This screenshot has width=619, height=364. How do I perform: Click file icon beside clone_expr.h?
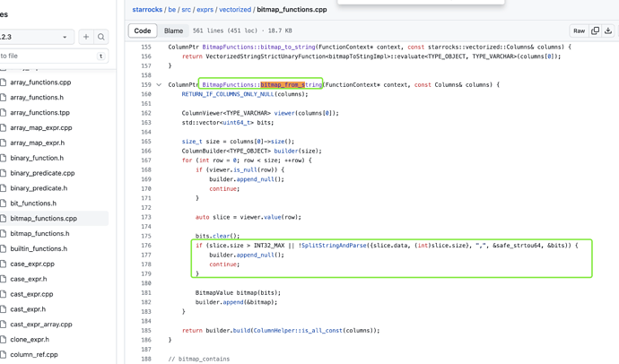tap(4, 340)
